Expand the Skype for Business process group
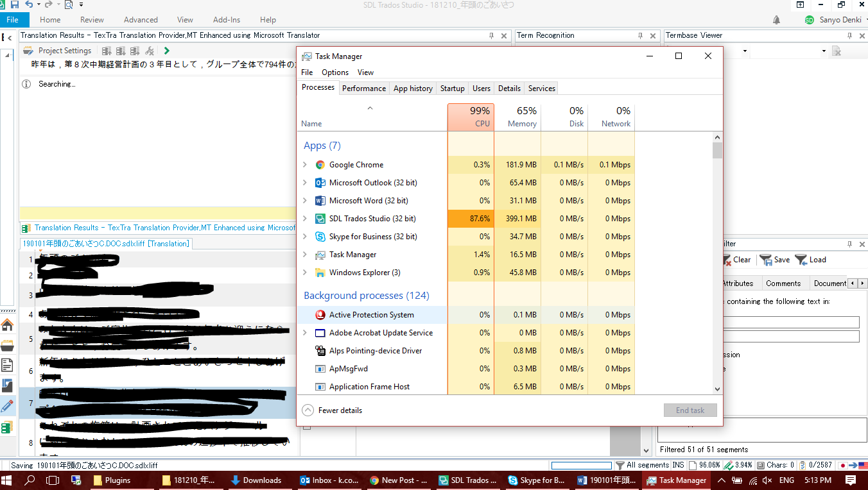 click(x=305, y=237)
